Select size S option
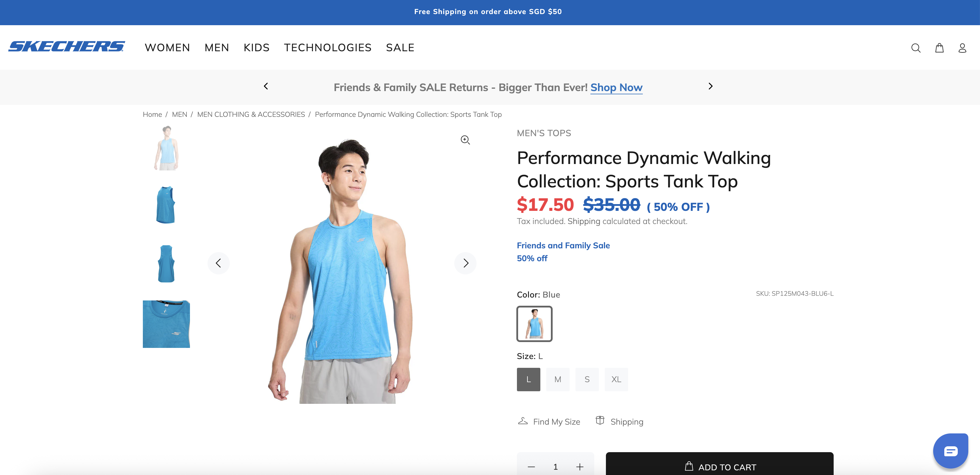The height and width of the screenshot is (475, 980). (587, 380)
